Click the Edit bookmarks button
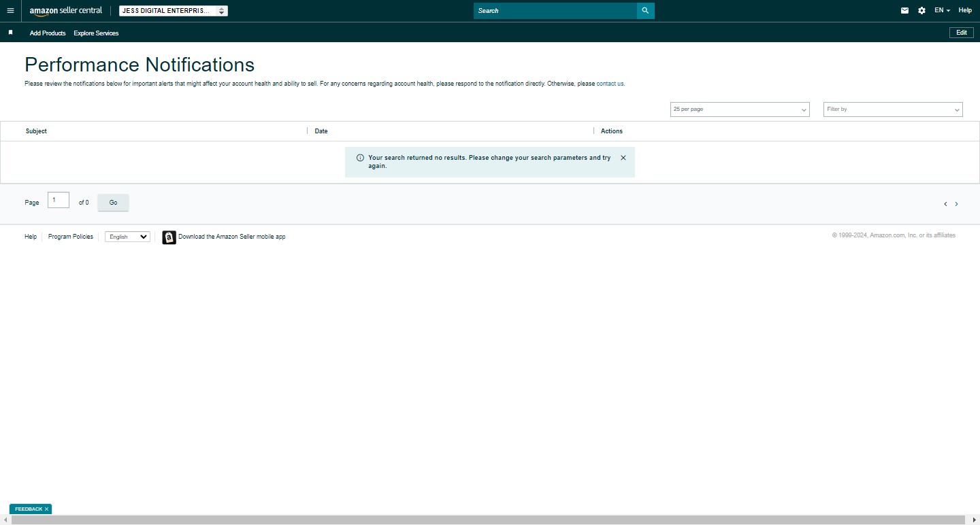Screen dimensions: 980x525 pyautogui.click(x=962, y=33)
